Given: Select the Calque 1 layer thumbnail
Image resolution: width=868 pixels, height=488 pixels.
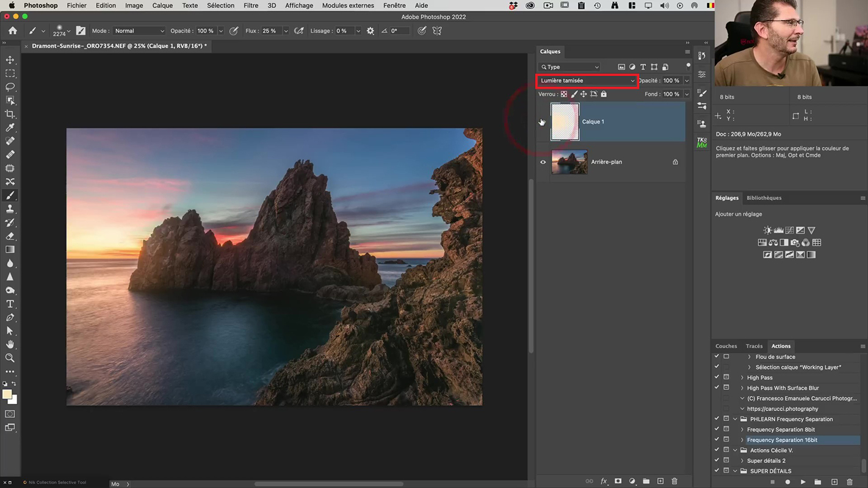Looking at the screenshot, I should point(565,121).
